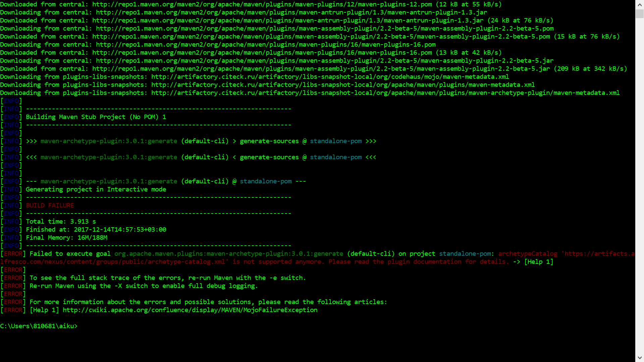644x362 pixels.
Task: Click the maven-antrun-plugin-1.3.jar download URL
Action: (291, 12)
